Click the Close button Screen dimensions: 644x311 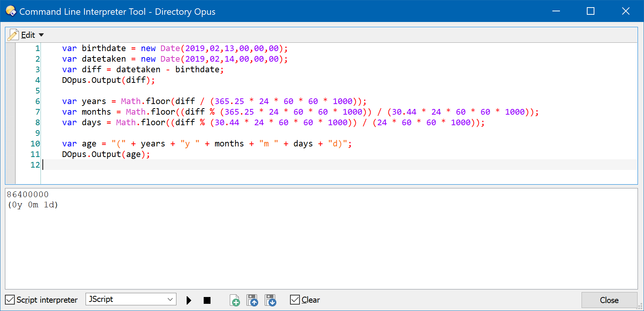tap(609, 300)
